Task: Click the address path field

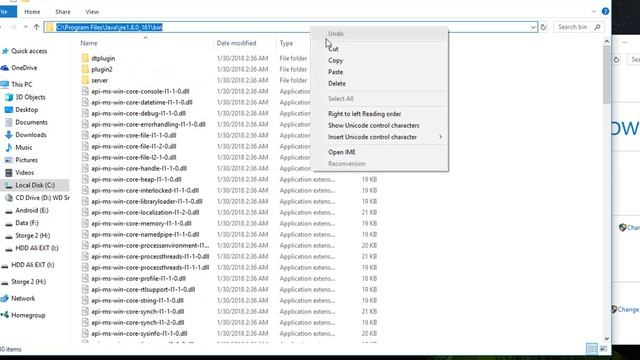Action: click(x=290, y=27)
